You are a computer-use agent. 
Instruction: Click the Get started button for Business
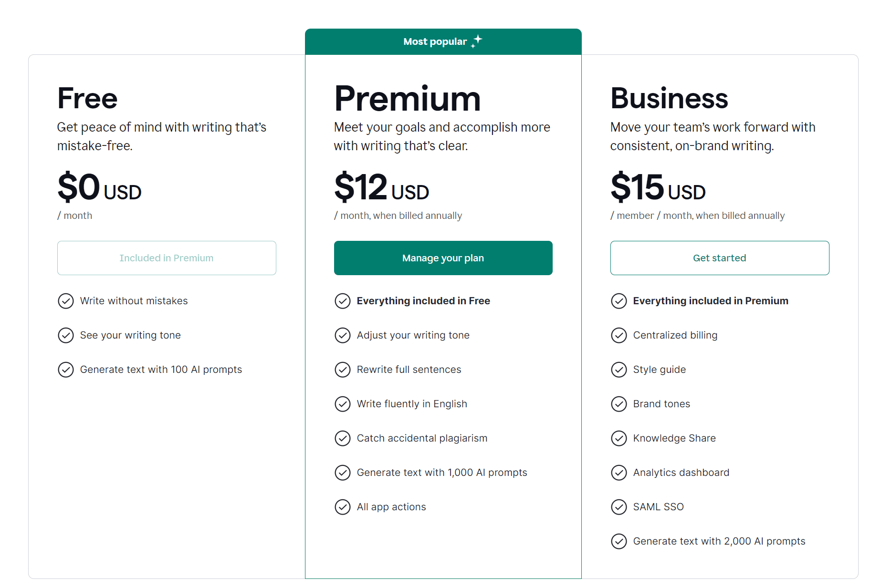(720, 258)
